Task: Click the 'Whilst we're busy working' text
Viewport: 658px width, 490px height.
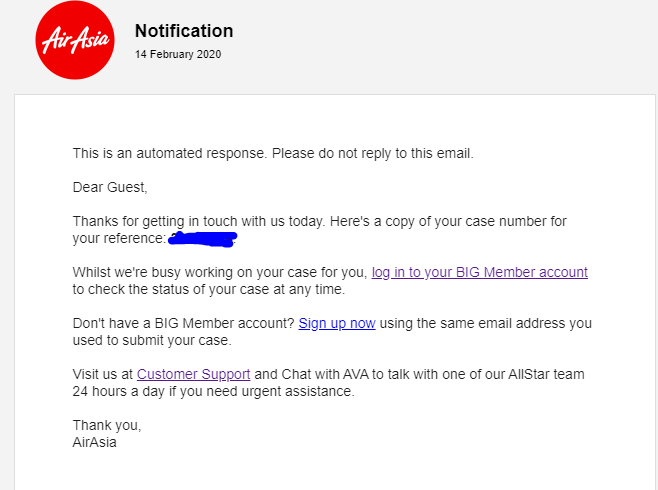Action: [x=220, y=272]
